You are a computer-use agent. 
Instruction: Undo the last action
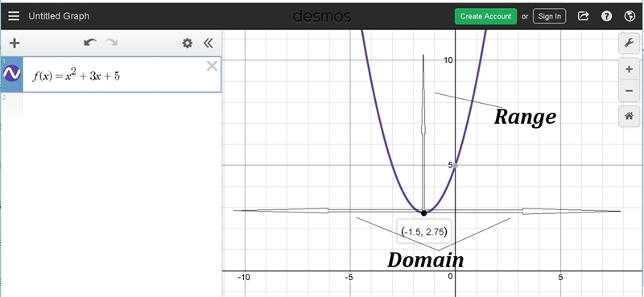[90, 43]
